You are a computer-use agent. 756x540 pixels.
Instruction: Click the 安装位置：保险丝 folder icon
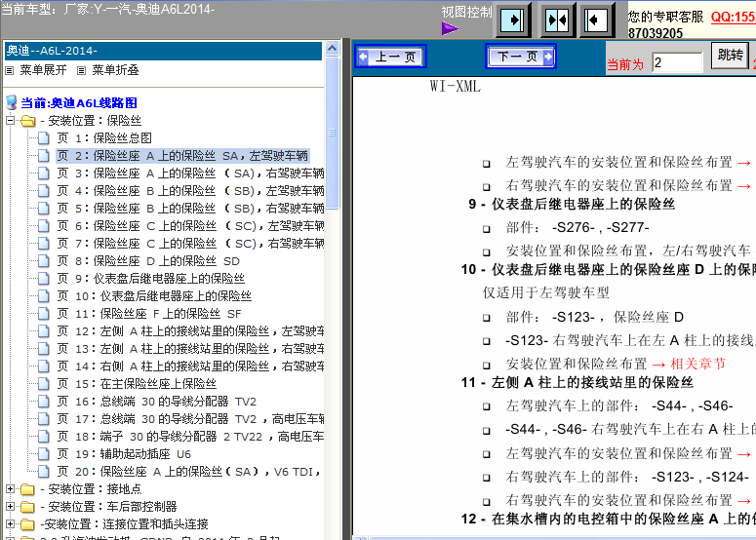point(28,121)
